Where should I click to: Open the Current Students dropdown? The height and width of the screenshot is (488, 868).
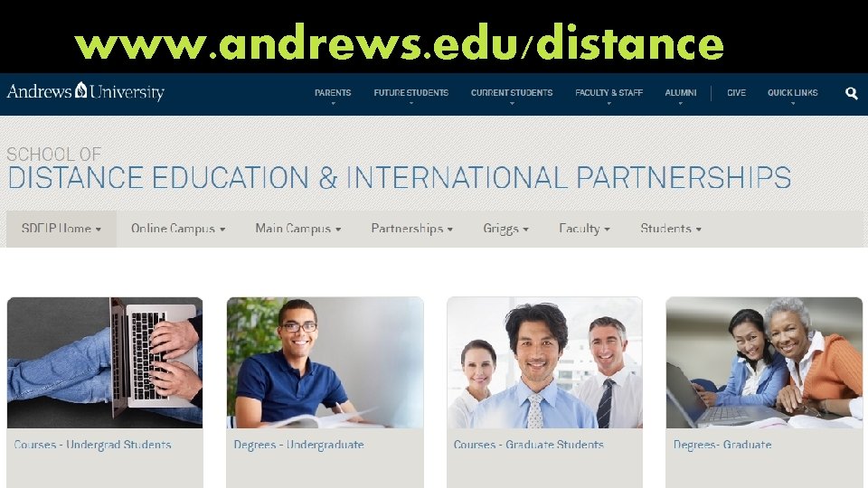click(x=512, y=93)
